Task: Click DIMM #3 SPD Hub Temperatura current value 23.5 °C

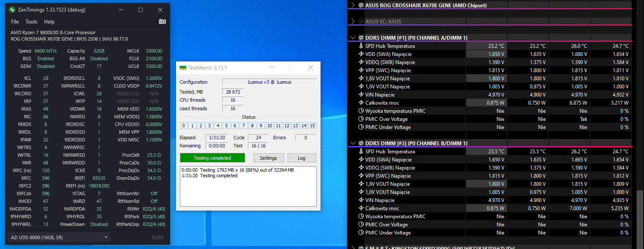Action: click(x=496, y=152)
